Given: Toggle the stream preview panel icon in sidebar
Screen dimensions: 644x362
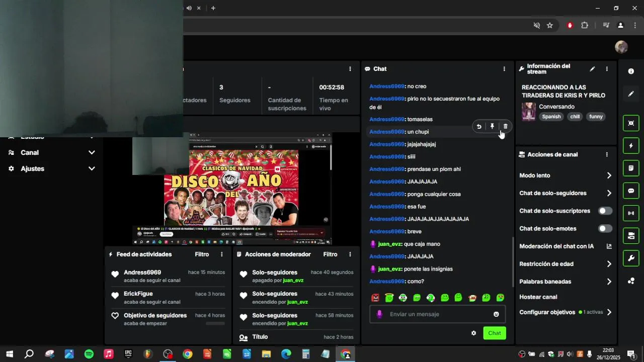Looking at the screenshot, I should [x=631, y=123].
